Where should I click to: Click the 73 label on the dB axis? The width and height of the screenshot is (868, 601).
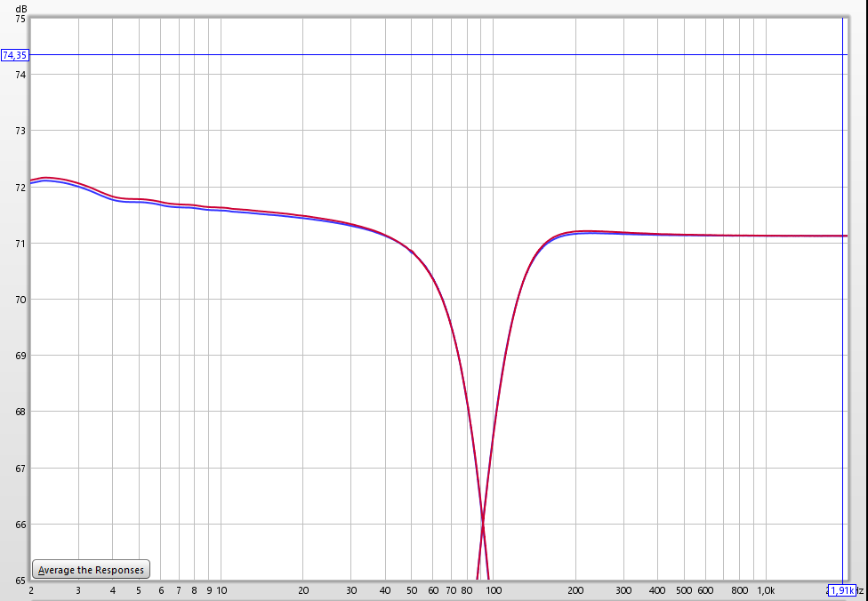coord(21,131)
